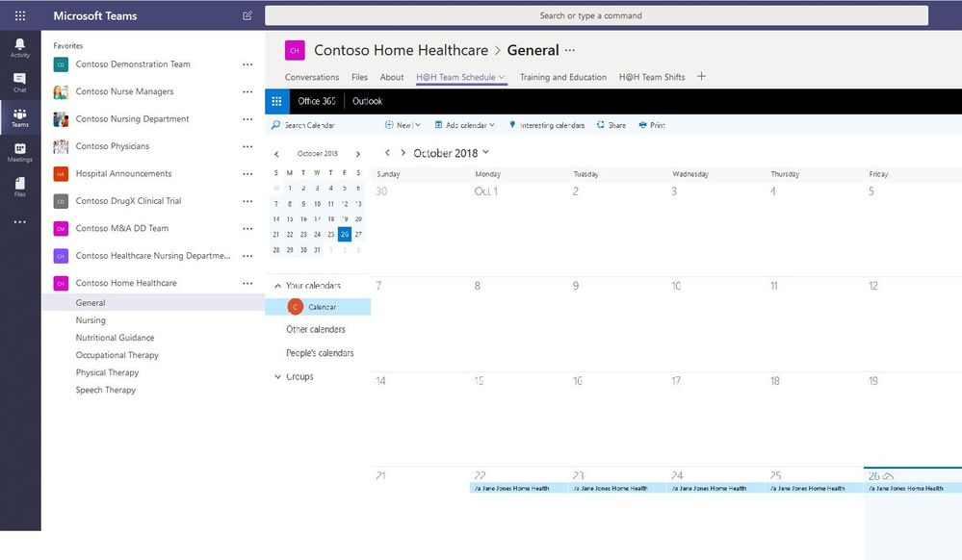Switch to the Conversations tab
The height and width of the screenshot is (560, 962).
click(312, 77)
